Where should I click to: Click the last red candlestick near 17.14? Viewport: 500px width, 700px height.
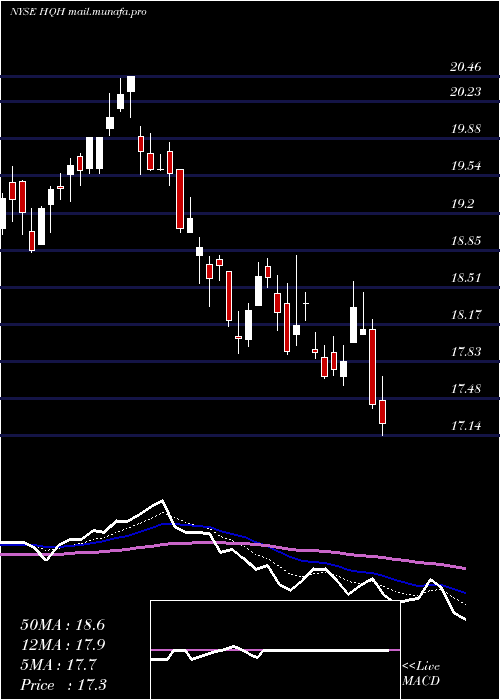pyautogui.click(x=383, y=412)
